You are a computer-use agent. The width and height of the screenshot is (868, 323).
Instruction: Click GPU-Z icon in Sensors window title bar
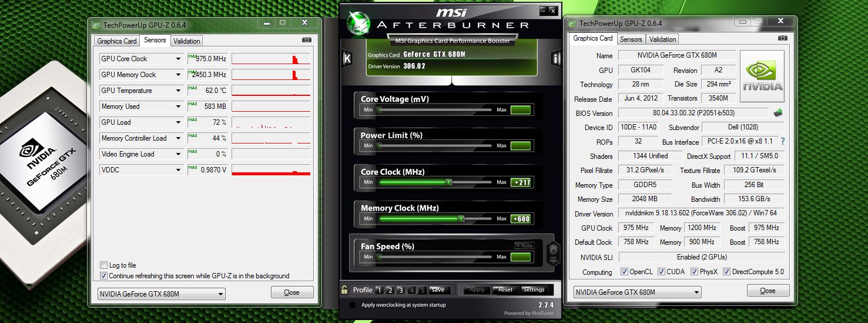pyautogui.click(x=96, y=25)
